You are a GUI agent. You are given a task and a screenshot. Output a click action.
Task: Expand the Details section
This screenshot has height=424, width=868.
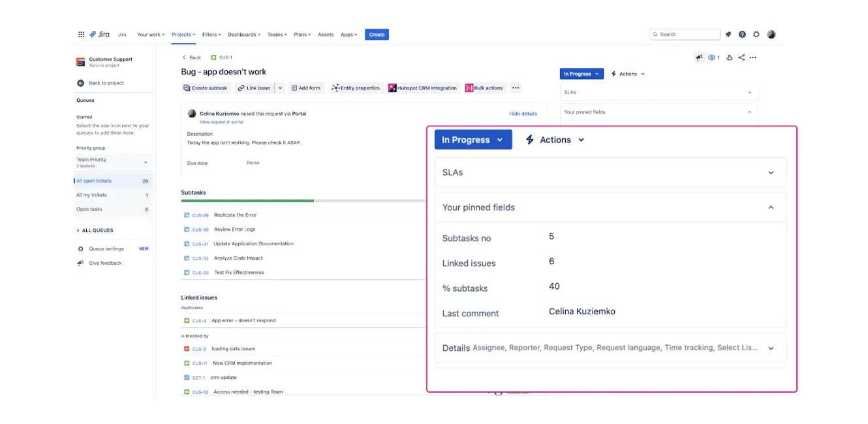[771, 348]
